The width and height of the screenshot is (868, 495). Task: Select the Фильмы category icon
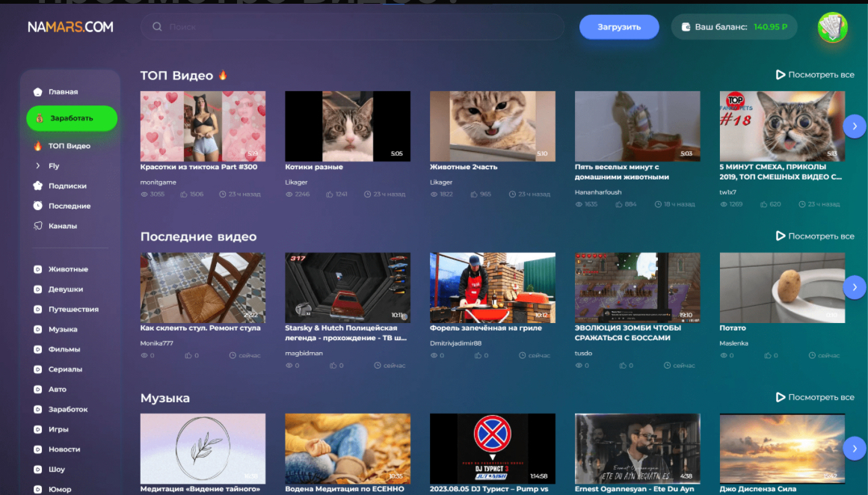click(x=37, y=349)
